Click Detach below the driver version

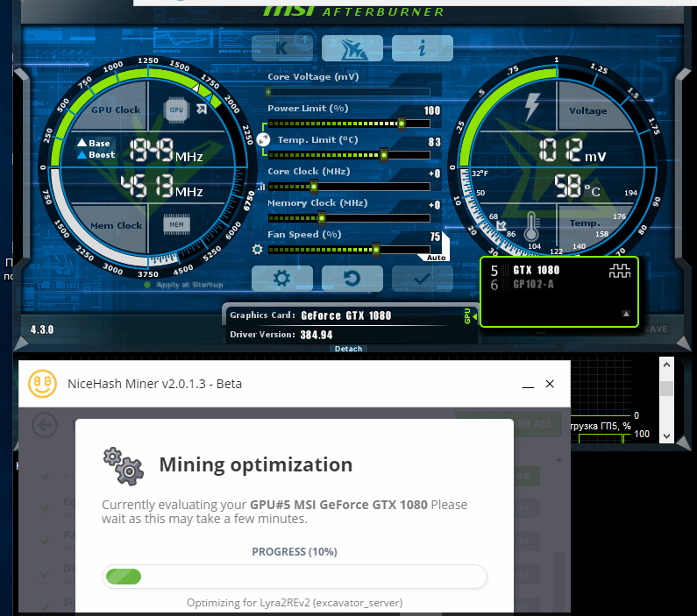[x=347, y=349]
